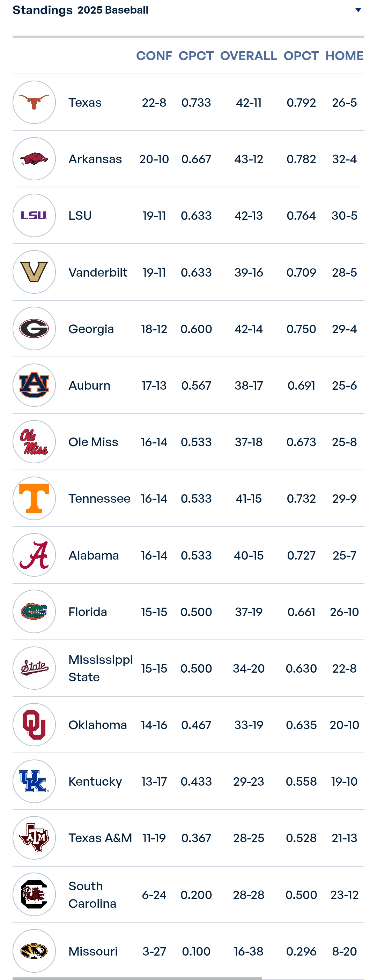Screen dimensions: 377x980
Task: Click the Alabama script A logo
Action: (34, 555)
